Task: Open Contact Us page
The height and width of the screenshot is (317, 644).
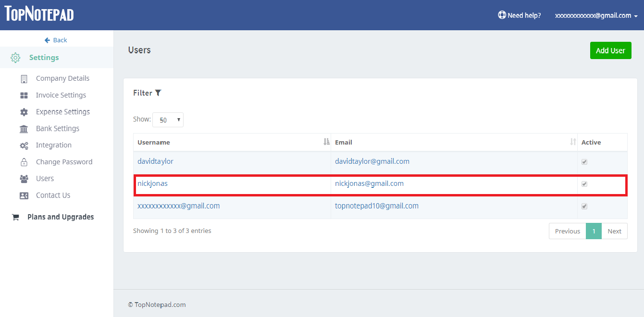Action: [x=53, y=195]
